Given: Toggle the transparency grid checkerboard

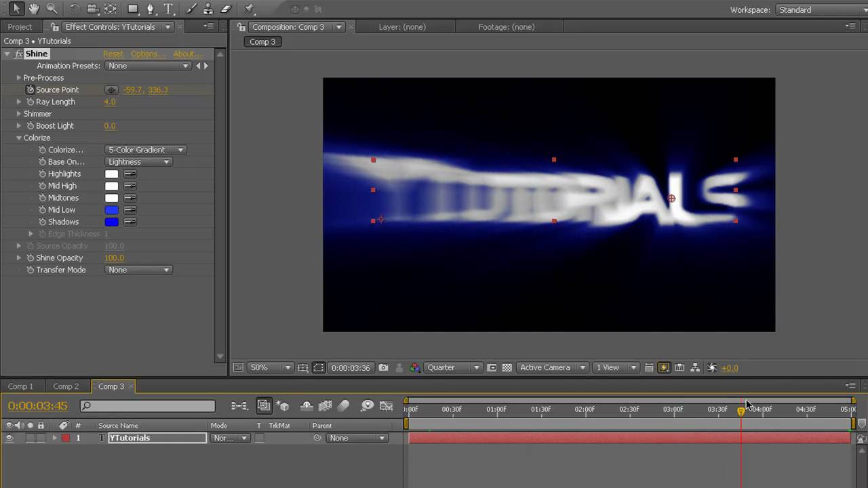Looking at the screenshot, I should pyautogui.click(x=507, y=367).
